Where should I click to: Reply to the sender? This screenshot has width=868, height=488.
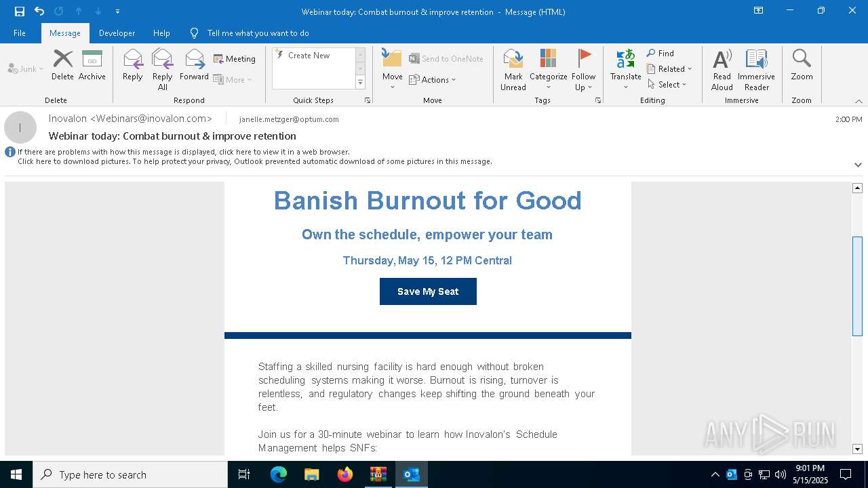(133, 65)
